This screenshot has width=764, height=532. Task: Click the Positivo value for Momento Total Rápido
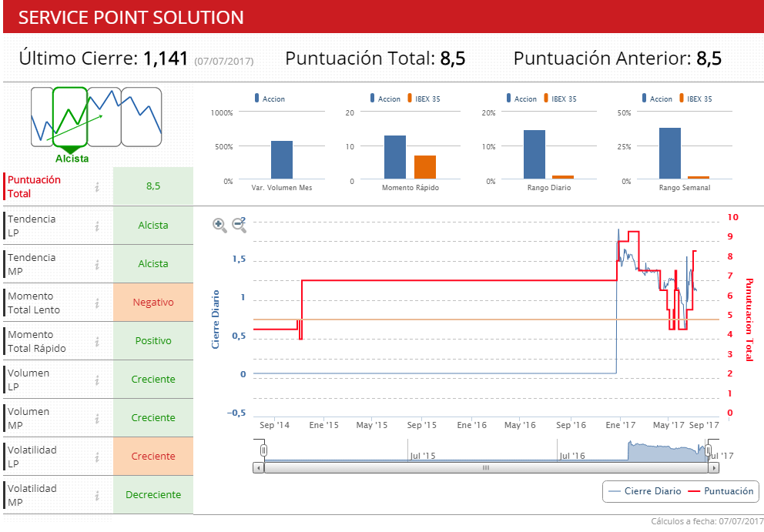[x=153, y=340]
